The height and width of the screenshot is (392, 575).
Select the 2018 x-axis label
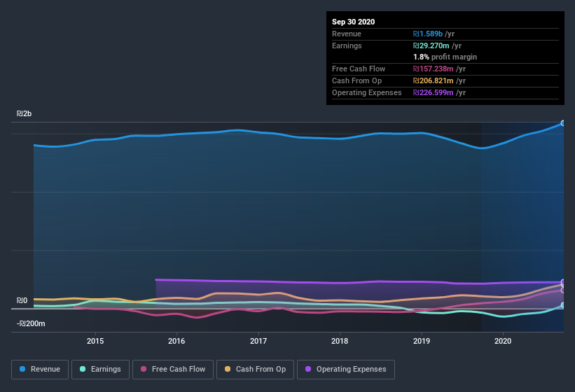(x=340, y=341)
